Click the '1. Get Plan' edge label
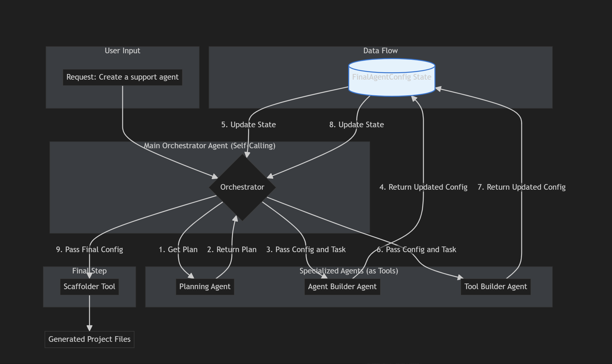The width and height of the screenshot is (612, 364). 178,250
